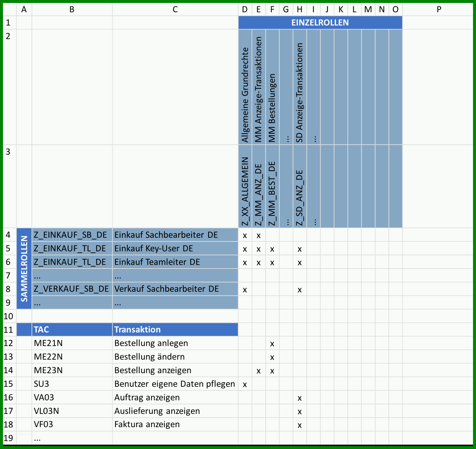This screenshot has width=476, height=449.
Task: Click cell SU3
Action: click(x=72, y=384)
